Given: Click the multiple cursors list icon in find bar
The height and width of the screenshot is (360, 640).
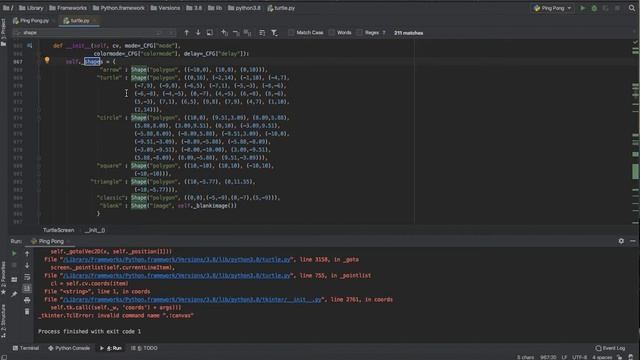Looking at the screenshot, I should (262, 33).
